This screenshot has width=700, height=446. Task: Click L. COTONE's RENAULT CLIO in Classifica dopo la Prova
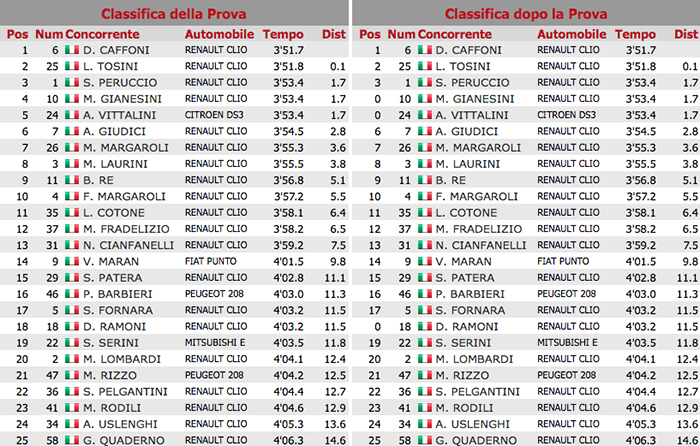pos(568,213)
